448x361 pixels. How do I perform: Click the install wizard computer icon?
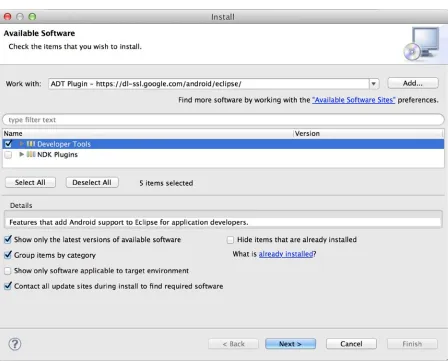[x=421, y=44]
